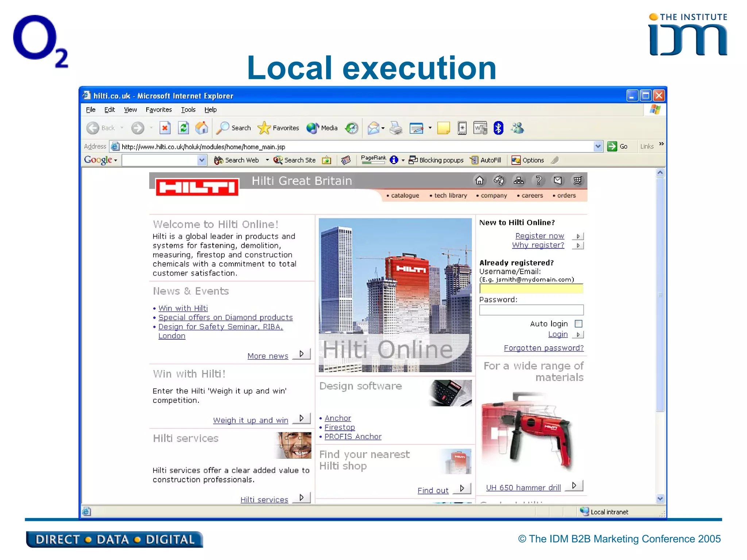Click the red HILTI logo
747x560 pixels.
coord(197,187)
